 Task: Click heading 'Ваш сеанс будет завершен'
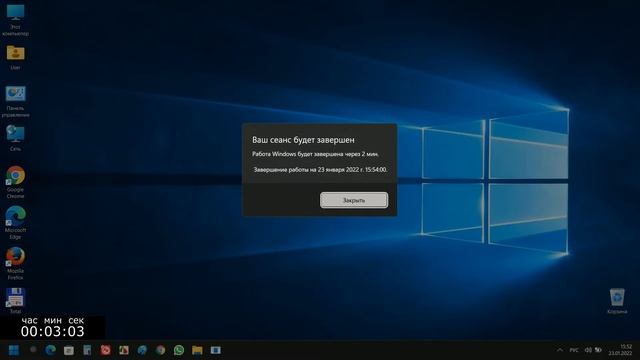(303, 140)
